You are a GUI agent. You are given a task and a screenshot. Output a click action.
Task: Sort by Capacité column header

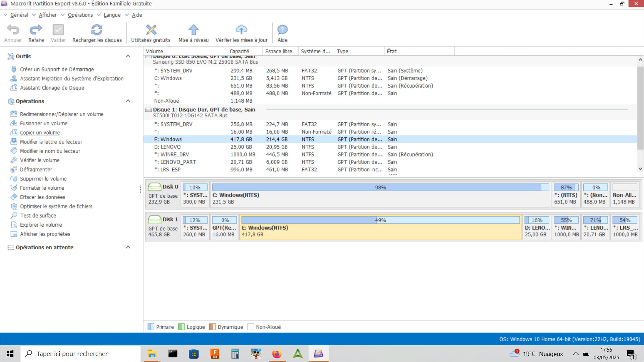[x=245, y=51]
